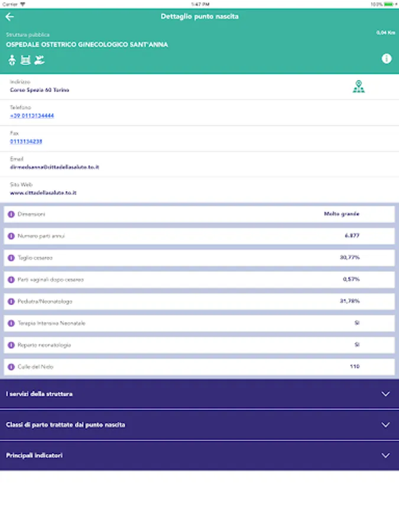Go back with the arrow icon
The height and width of the screenshot is (532, 399).
click(x=9, y=17)
